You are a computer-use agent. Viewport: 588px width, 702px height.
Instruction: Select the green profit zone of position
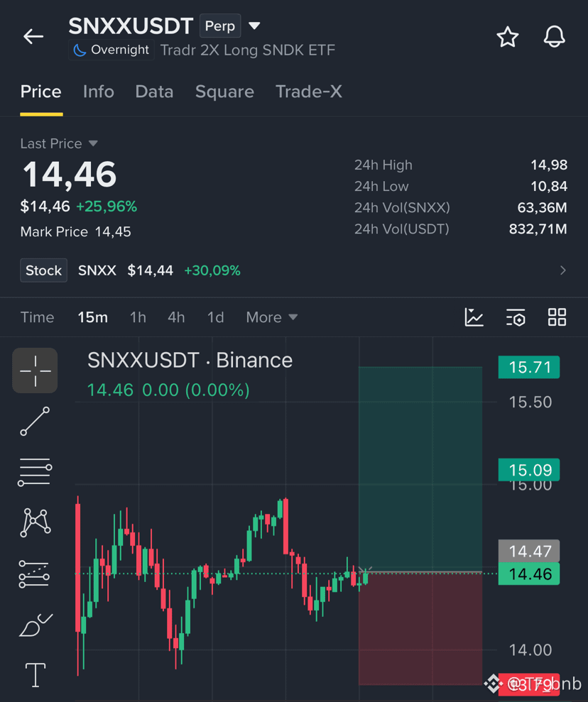pos(420,469)
